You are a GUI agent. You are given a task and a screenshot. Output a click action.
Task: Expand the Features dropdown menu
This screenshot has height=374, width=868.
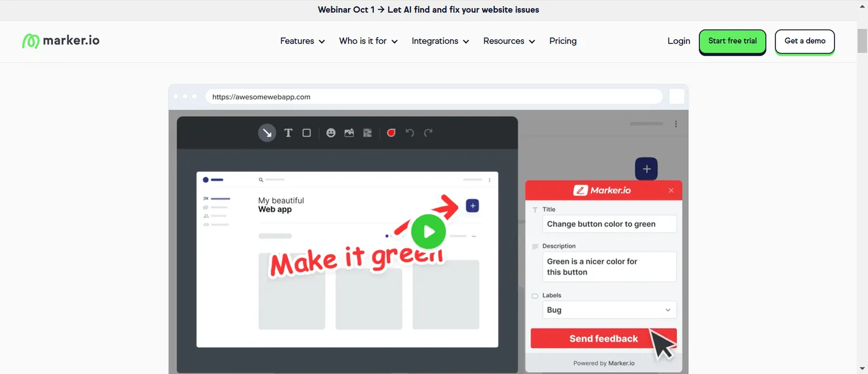pos(303,41)
